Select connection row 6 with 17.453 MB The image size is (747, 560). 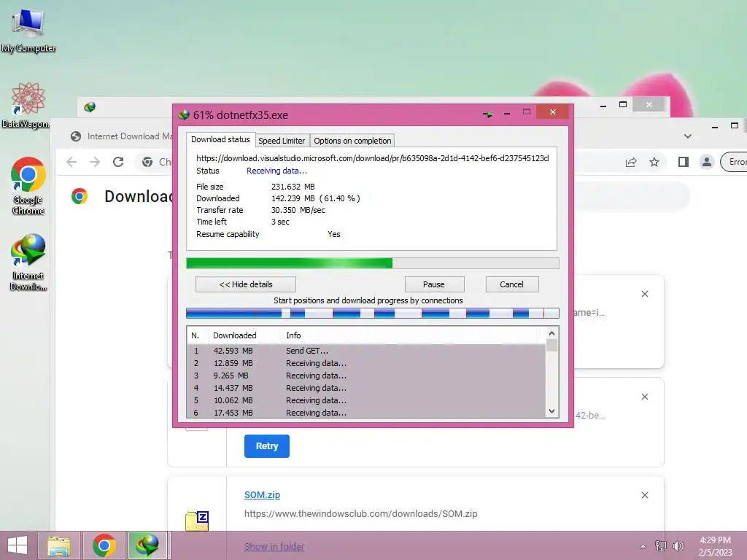366,413
